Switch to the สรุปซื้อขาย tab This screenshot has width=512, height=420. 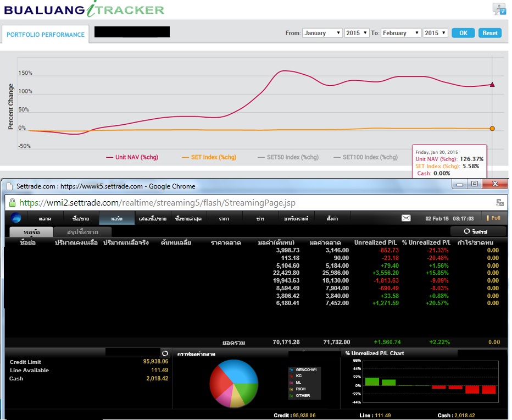82,232
